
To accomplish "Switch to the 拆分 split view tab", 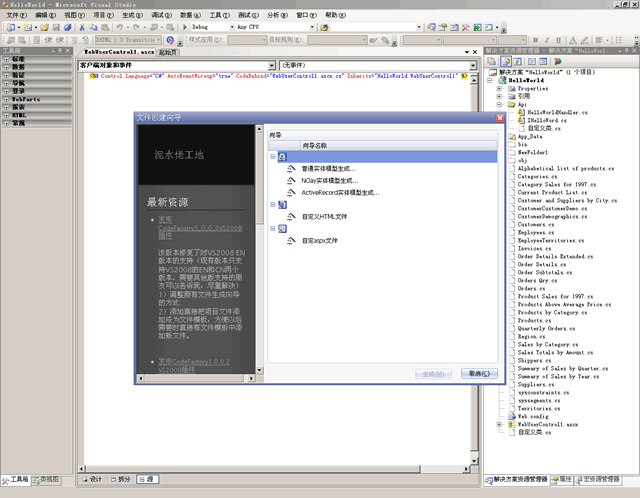I will point(121,479).
